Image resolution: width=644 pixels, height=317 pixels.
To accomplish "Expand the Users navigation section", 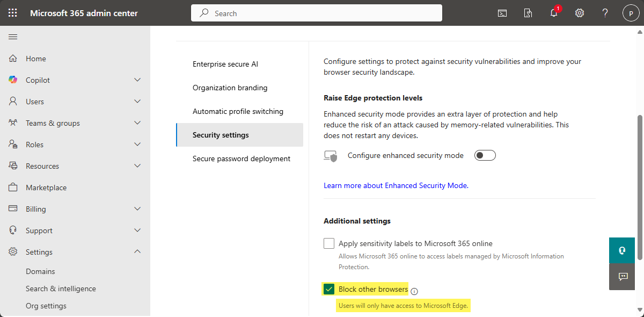I will point(137,102).
